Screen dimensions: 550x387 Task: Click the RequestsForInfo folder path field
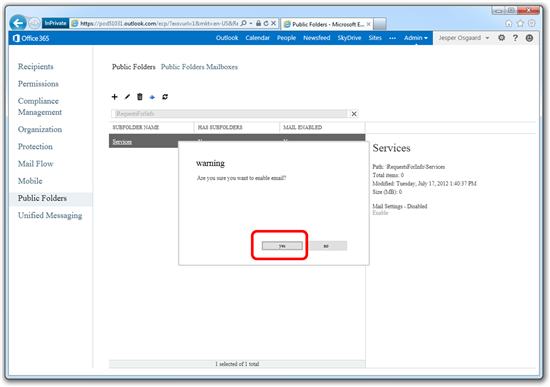[x=230, y=114]
